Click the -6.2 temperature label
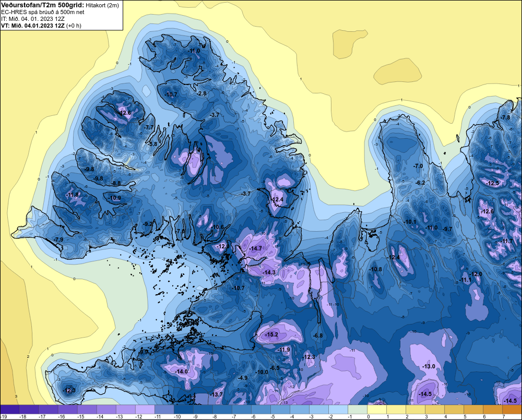522x420 pixels. point(420,183)
